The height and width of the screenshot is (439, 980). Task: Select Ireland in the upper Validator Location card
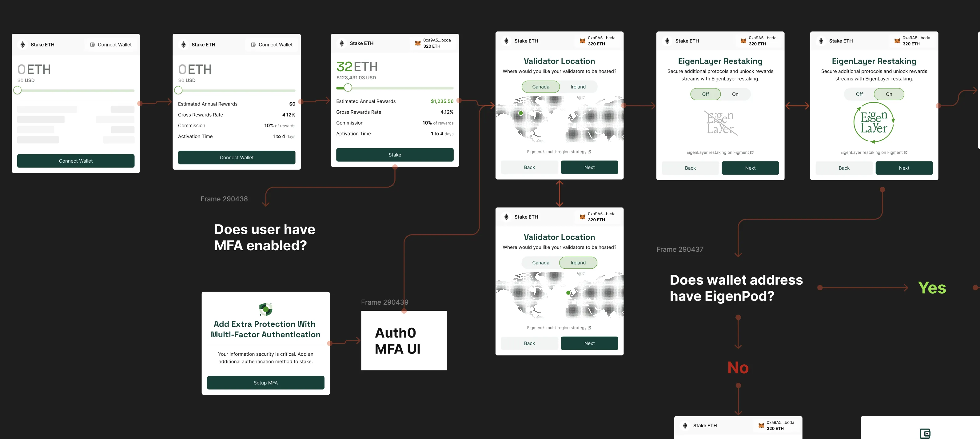[578, 87]
